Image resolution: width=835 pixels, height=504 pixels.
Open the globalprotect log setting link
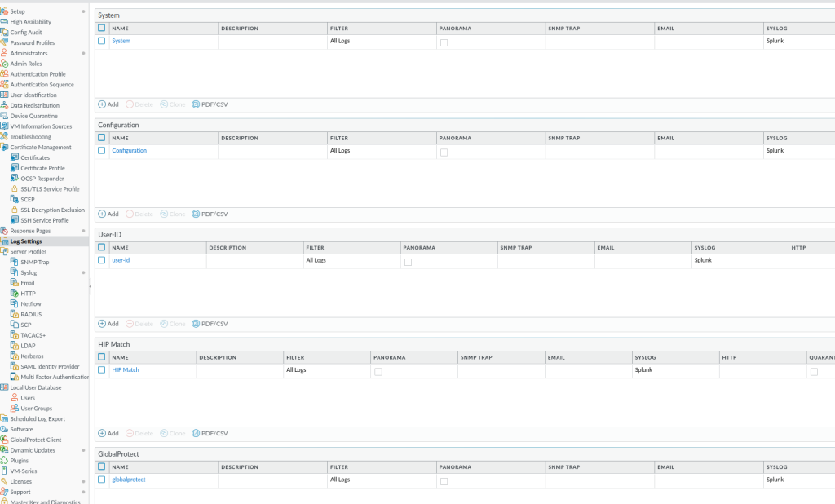coord(128,480)
